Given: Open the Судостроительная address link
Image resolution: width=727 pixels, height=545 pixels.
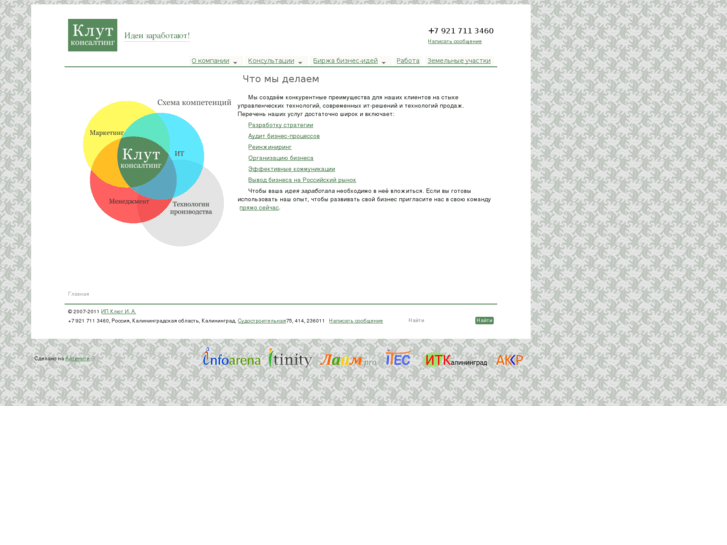Looking at the screenshot, I should 261,321.
